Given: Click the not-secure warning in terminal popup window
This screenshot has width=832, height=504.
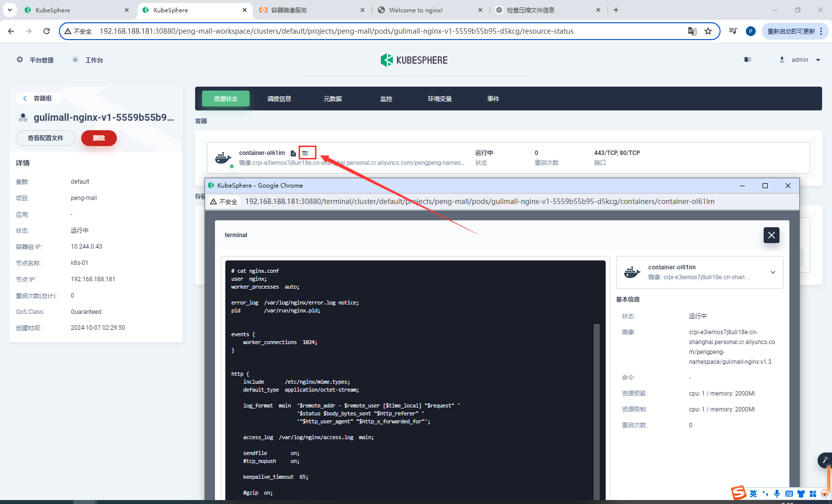Looking at the screenshot, I should (x=224, y=202).
